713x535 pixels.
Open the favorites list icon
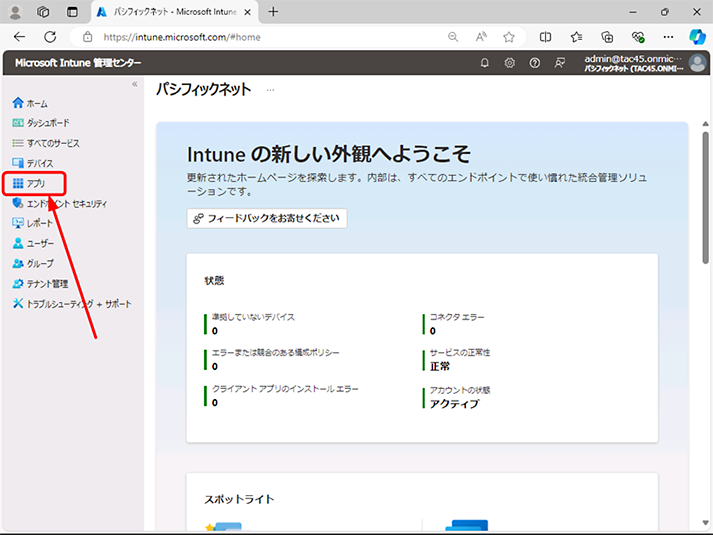coord(576,37)
